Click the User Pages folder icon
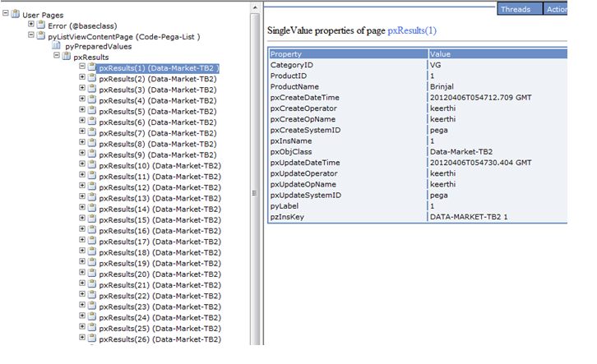The height and width of the screenshot is (364, 597). pos(16,14)
